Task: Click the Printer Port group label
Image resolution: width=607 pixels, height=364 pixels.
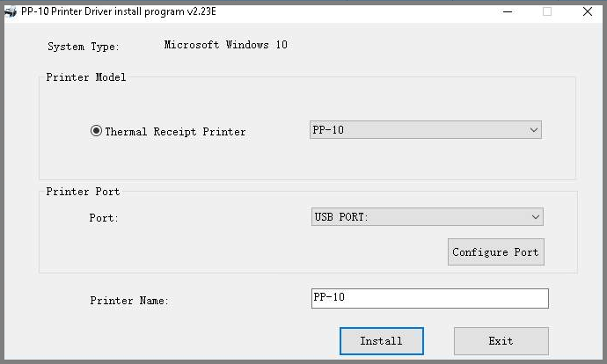Action: [x=83, y=192]
